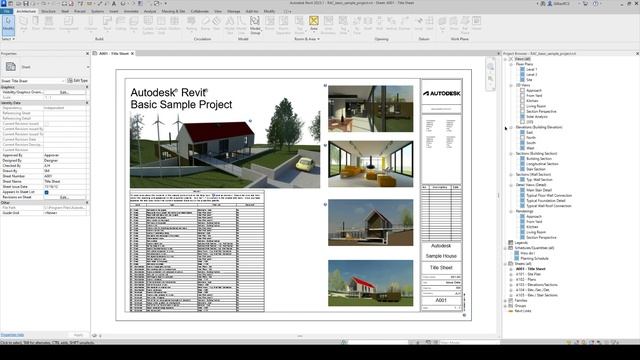
Task: Switch to the Collaborate ribbon tab
Action: pos(200,11)
